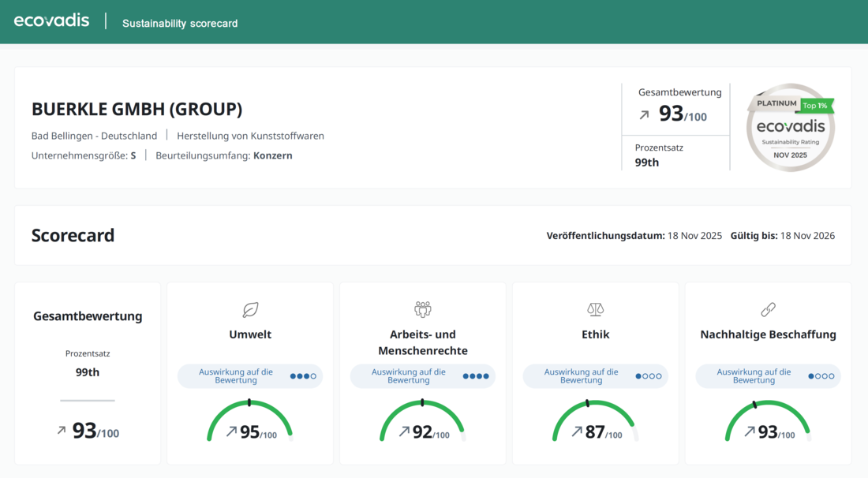Image resolution: width=868 pixels, height=478 pixels.
Task: Click the Umwelt leaf icon
Action: pos(250,309)
